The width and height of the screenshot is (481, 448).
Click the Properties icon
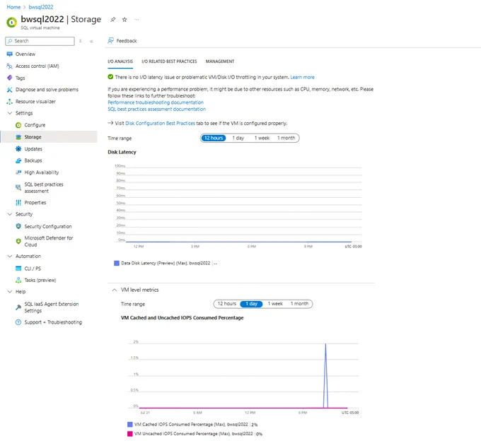pos(18,203)
